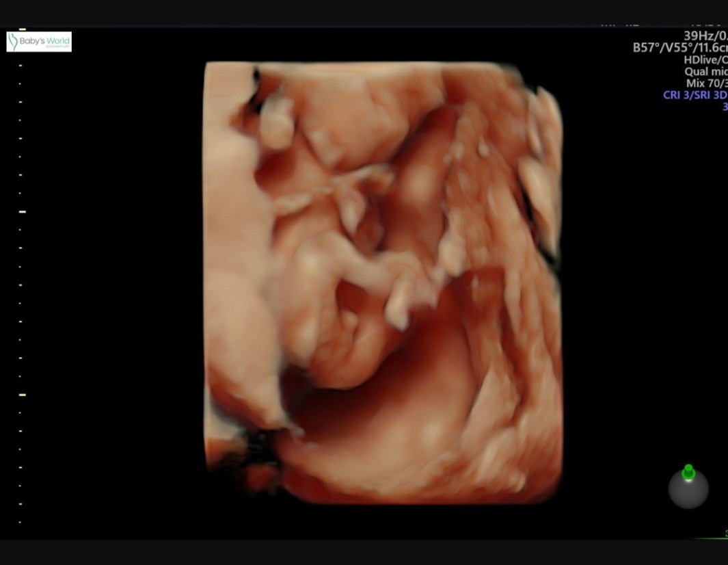
Task: Click the Baby's World logo
Action: coord(39,42)
